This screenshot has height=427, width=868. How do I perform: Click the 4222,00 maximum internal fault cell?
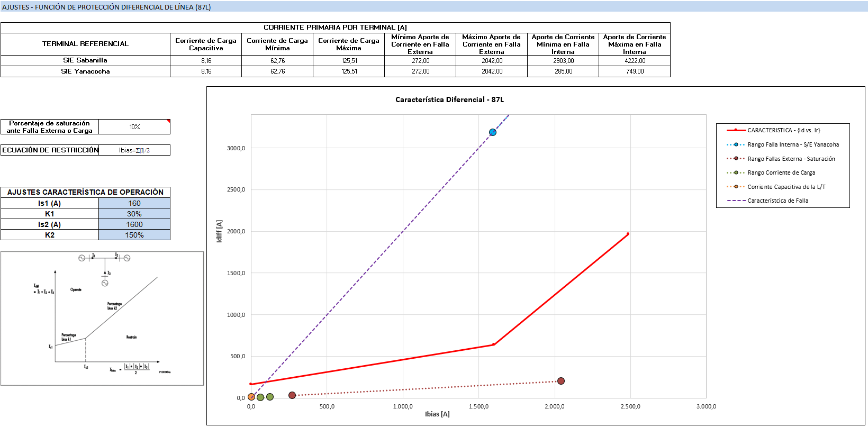pos(635,61)
